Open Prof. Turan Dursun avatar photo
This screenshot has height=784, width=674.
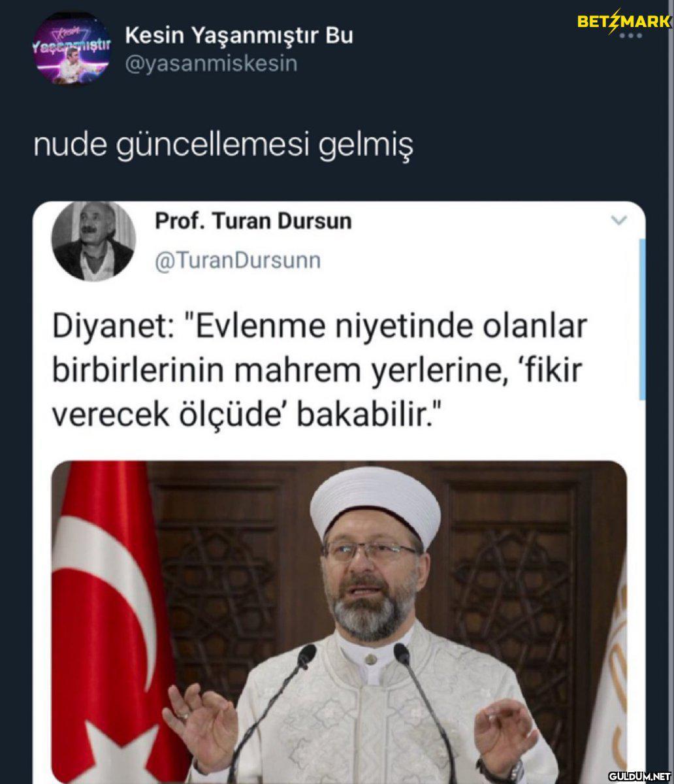(94, 241)
